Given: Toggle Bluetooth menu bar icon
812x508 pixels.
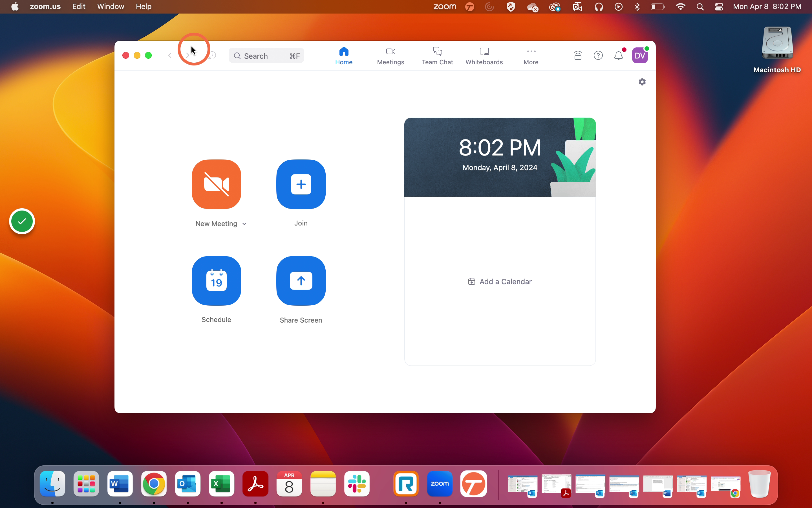Looking at the screenshot, I should (637, 7).
